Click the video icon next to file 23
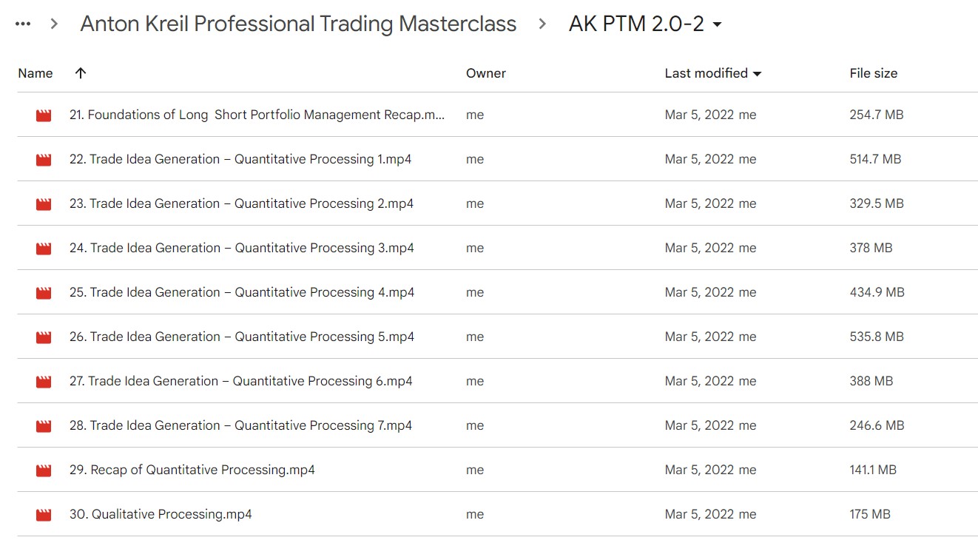Screen dimensions: 978x560 43,203
